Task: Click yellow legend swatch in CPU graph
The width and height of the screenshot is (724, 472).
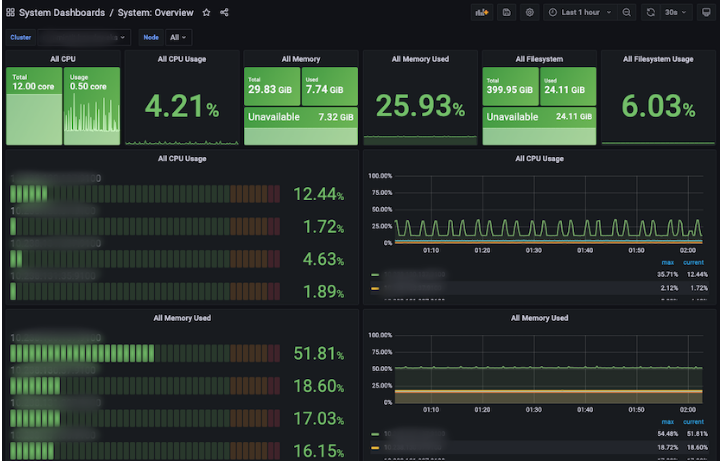Action: point(375,288)
